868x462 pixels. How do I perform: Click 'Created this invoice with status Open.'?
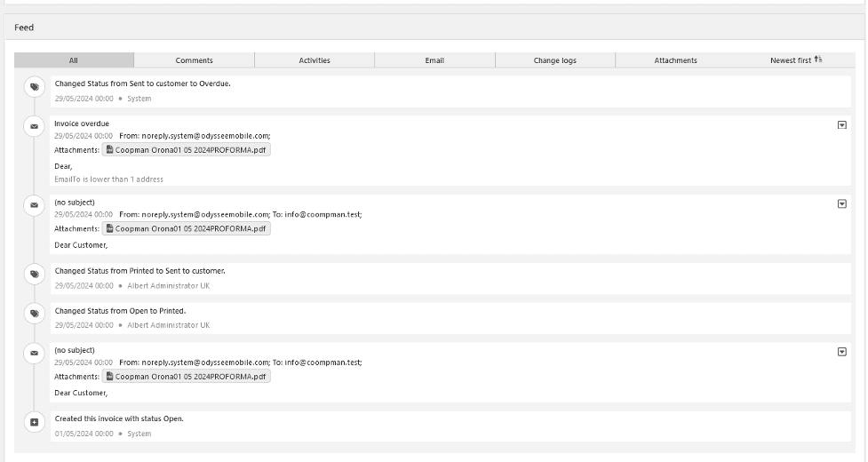(119, 418)
